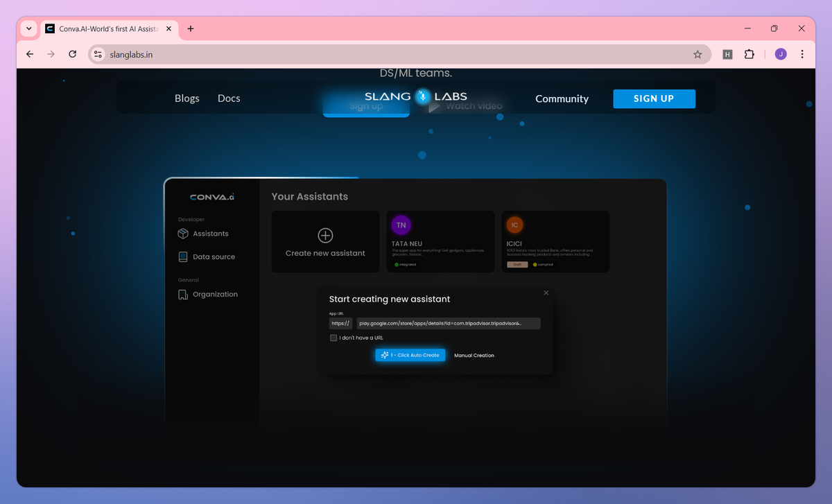The height and width of the screenshot is (504, 832).
Task: Click the slanglabs.in address bar
Action: point(399,54)
